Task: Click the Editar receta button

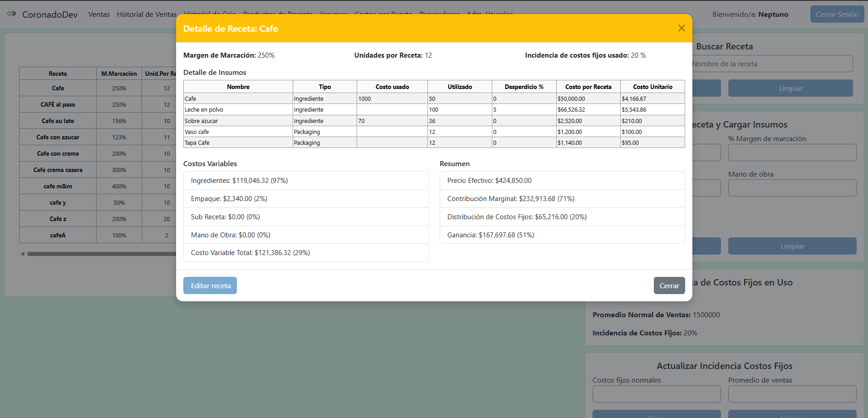Action: [210, 285]
